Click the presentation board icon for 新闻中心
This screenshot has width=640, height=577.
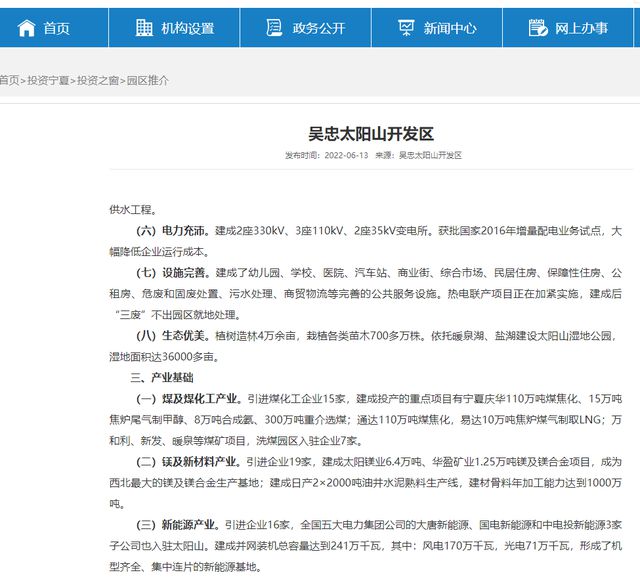pos(406,28)
